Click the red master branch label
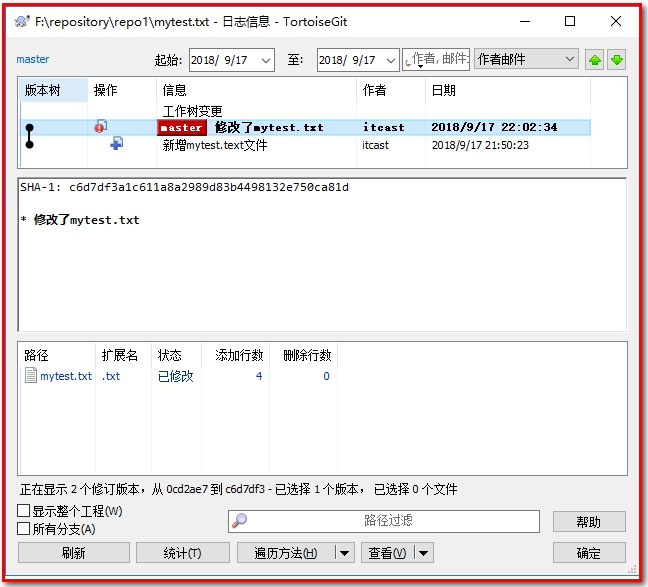 point(182,128)
